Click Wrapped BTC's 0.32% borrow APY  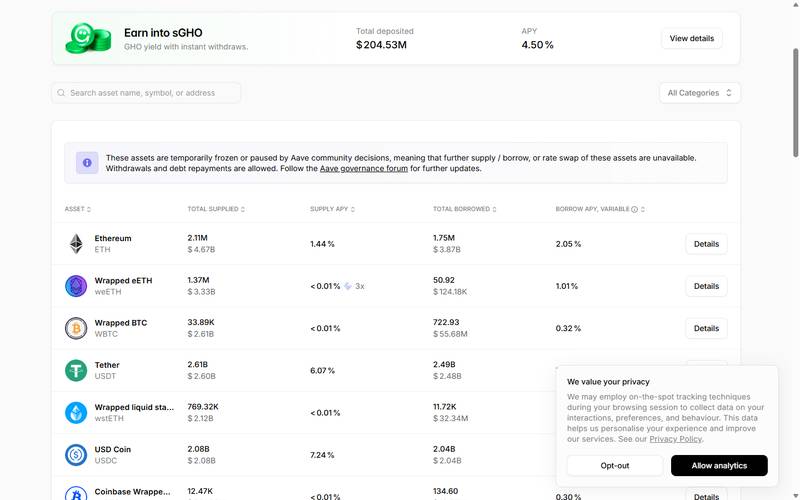coord(568,329)
